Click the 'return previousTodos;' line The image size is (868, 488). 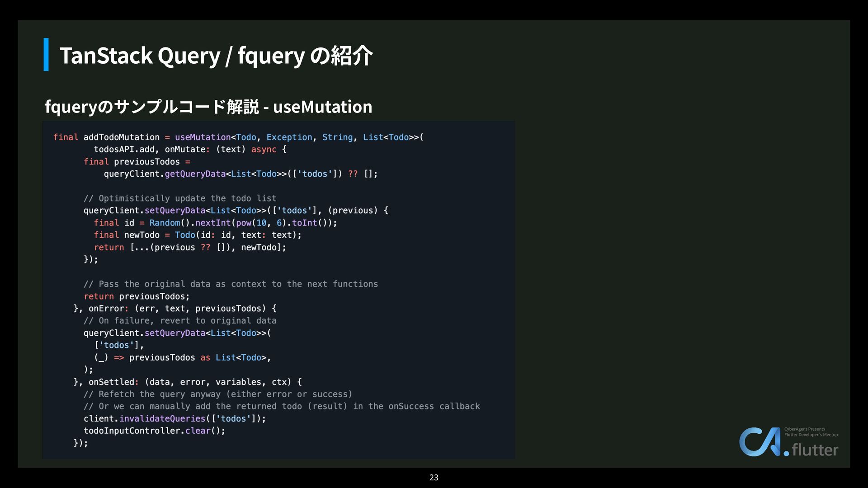(137, 296)
